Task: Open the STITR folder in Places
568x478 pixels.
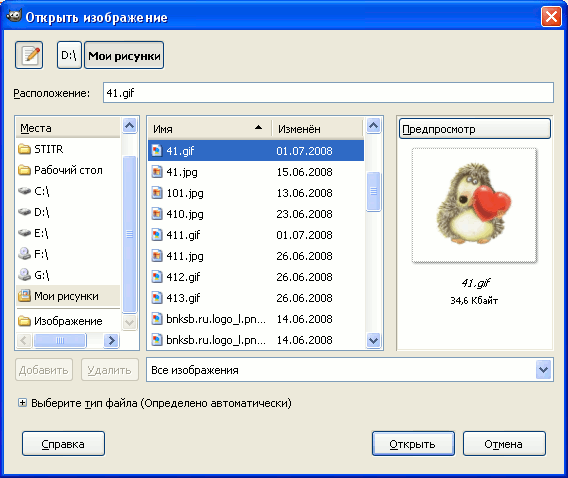Action: tap(68, 149)
